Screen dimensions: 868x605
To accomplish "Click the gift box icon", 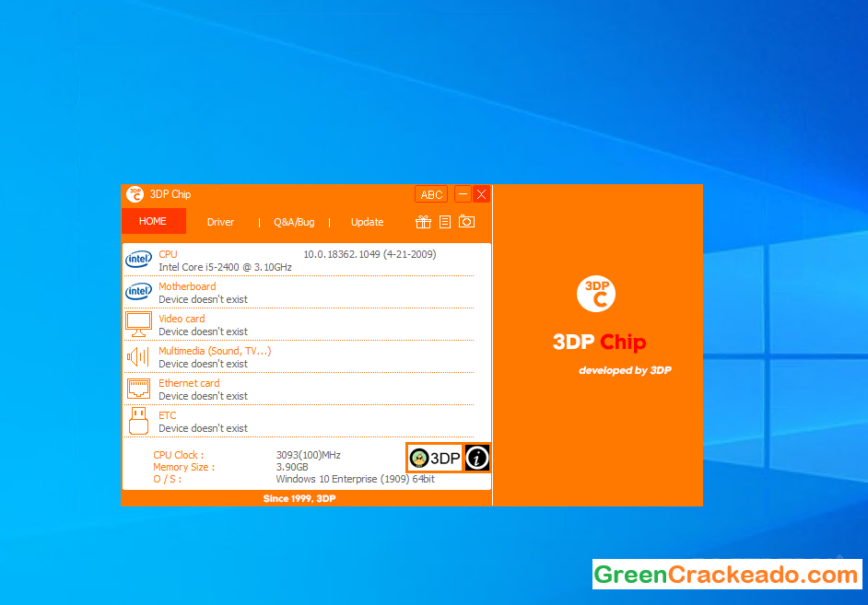I will click(x=424, y=222).
